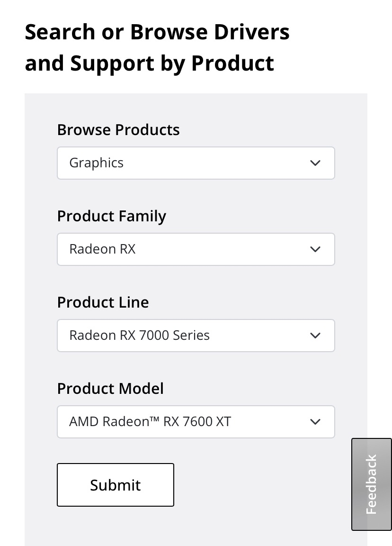Image resolution: width=392 pixels, height=546 pixels.
Task: Click the Product Family label
Action: pos(112,216)
